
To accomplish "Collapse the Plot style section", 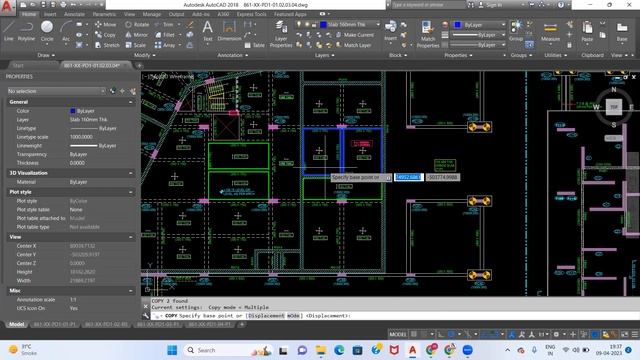I will pos(131,192).
